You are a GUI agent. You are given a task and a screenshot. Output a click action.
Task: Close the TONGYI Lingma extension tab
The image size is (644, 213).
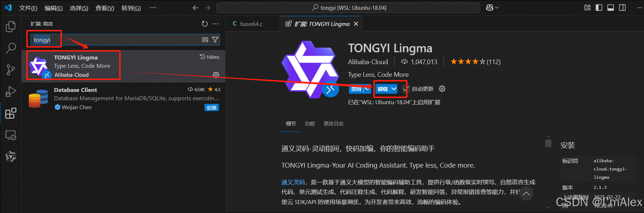click(x=356, y=24)
